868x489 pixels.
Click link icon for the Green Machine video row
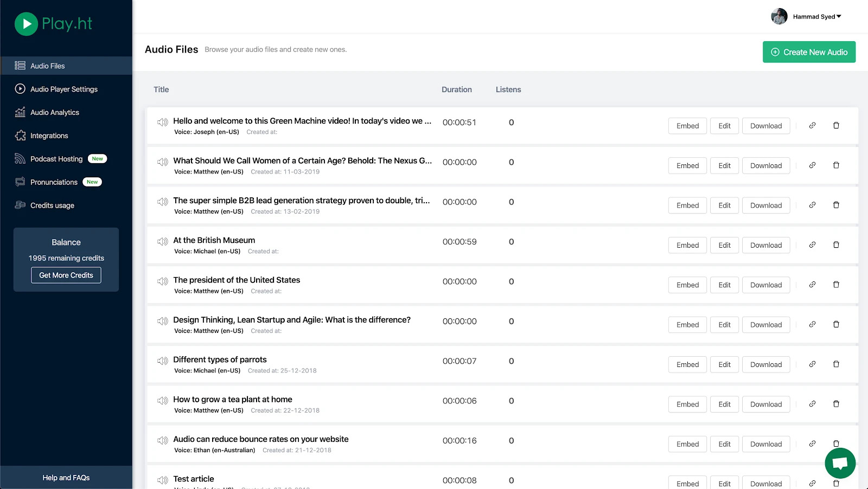pos(812,126)
